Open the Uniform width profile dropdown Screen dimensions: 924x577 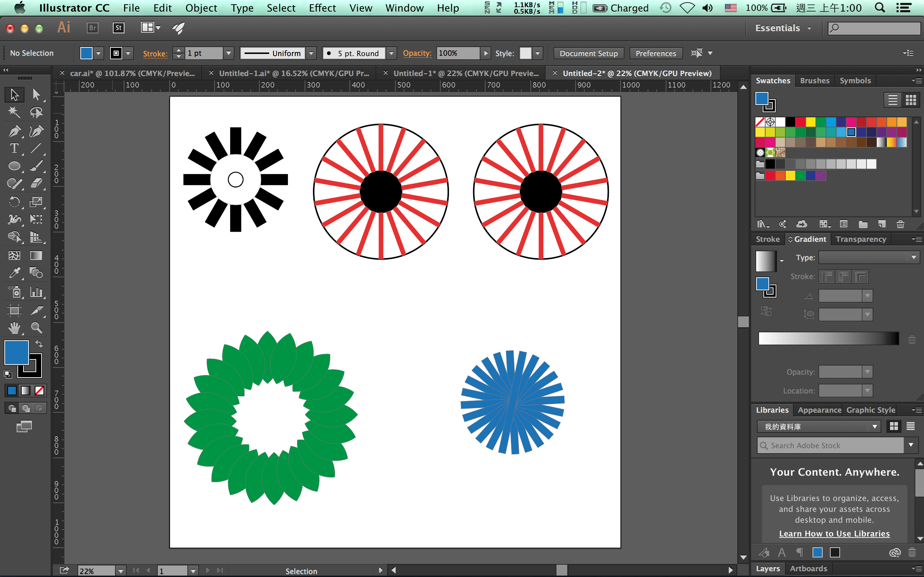pos(311,53)
